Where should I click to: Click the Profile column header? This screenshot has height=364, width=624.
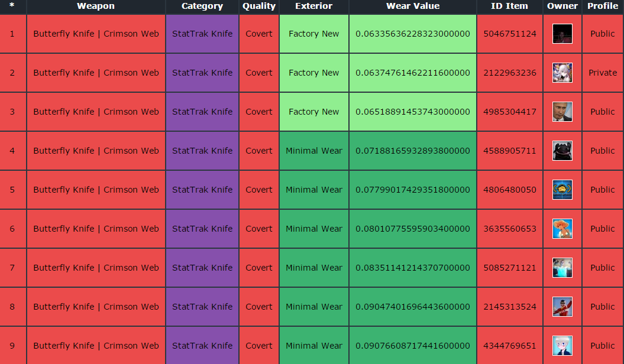(603, 6)
